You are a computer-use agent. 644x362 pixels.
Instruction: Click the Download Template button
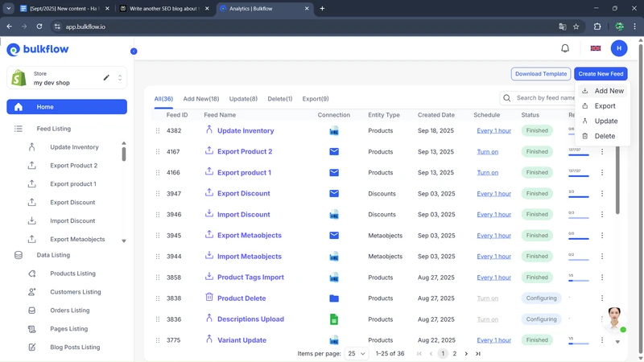point(541,74)
